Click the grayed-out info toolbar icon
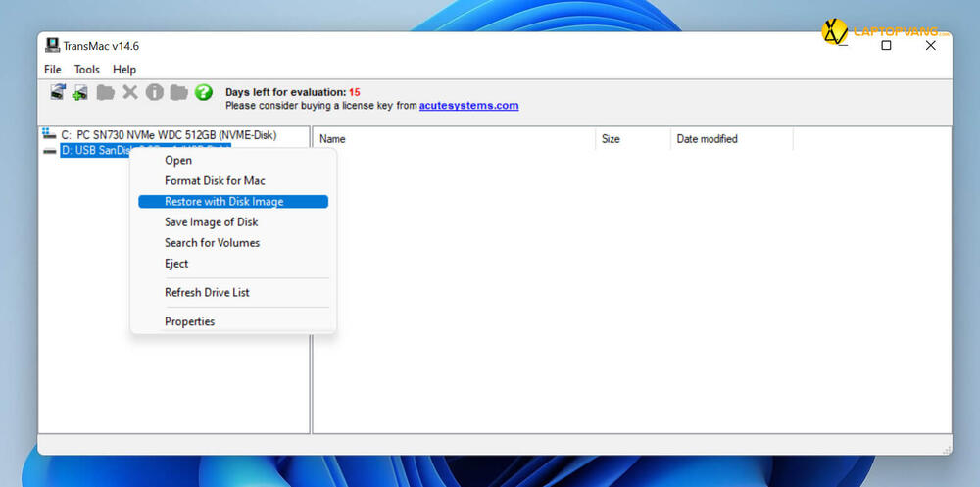 [x=155, y=92]
